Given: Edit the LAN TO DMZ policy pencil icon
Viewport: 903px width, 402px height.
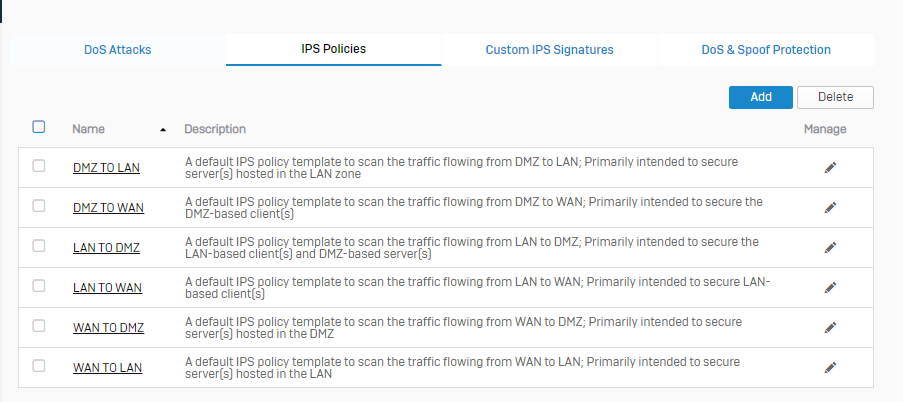Looking at the screenshot, I should 830,248.
